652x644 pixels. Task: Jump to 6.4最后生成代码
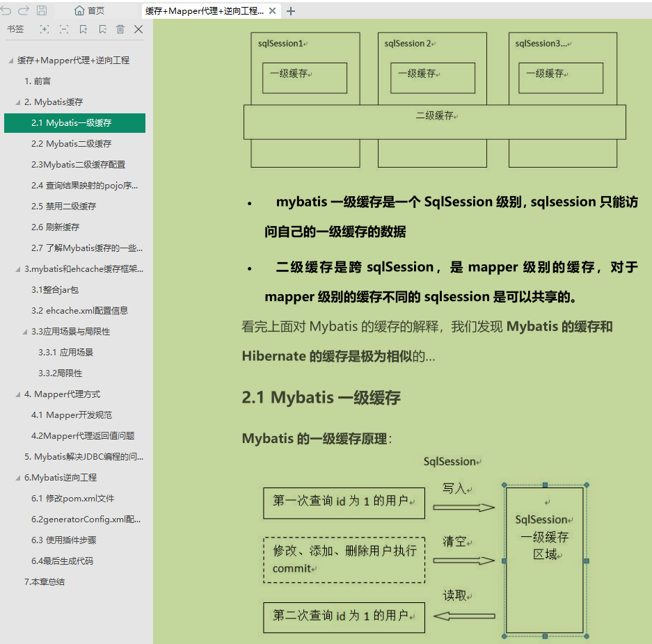[x=63, y=561]
